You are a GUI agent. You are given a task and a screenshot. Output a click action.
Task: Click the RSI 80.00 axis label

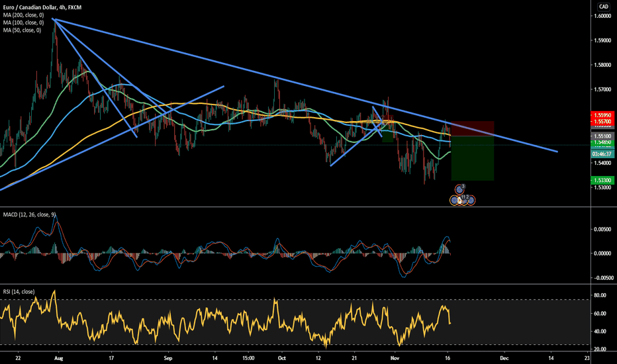pos(600,295)
